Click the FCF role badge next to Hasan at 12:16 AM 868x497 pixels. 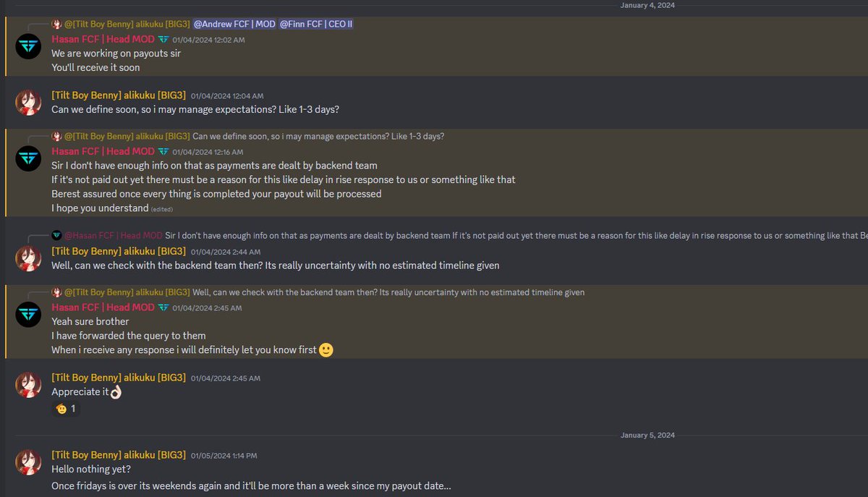163,152
